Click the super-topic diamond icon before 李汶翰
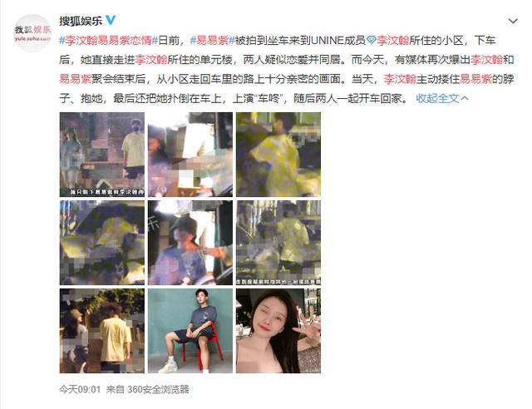532x409 pixels. click(372, 41)
